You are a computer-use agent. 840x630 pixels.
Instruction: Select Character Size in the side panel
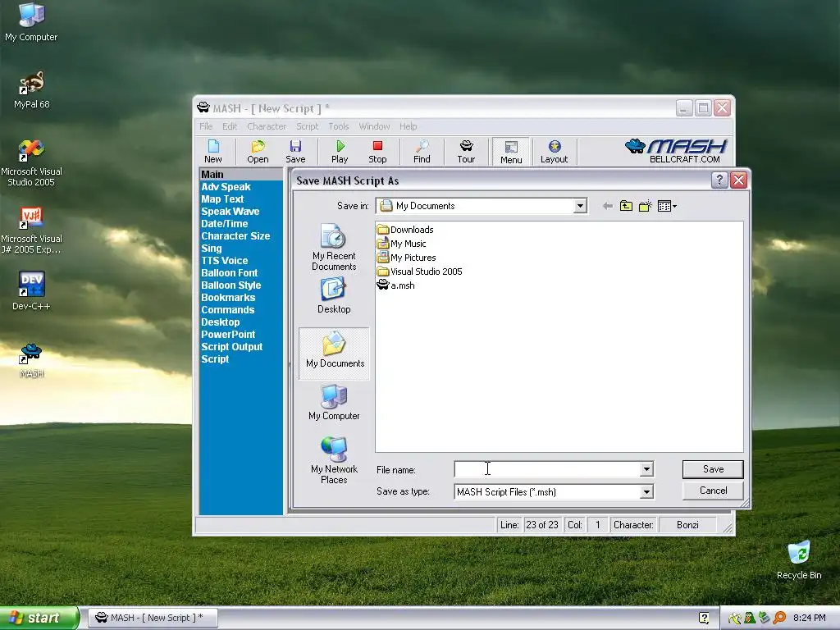(x=235, y=236)
